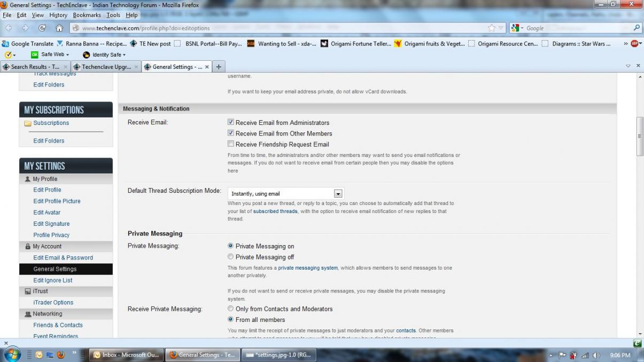Enable Receive Friendship Request Email checkbox
Viewport: 644px width, 362px height.
(x=231, y=144)
